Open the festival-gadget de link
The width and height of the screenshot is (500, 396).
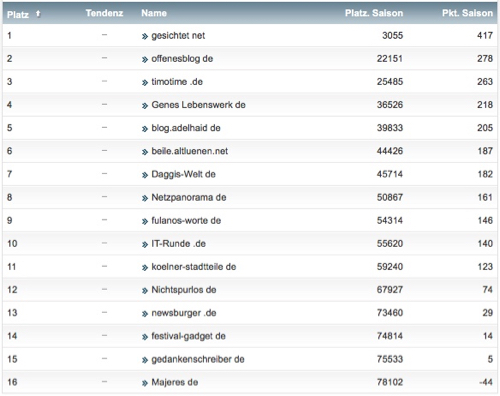click(x=189, y=336)
